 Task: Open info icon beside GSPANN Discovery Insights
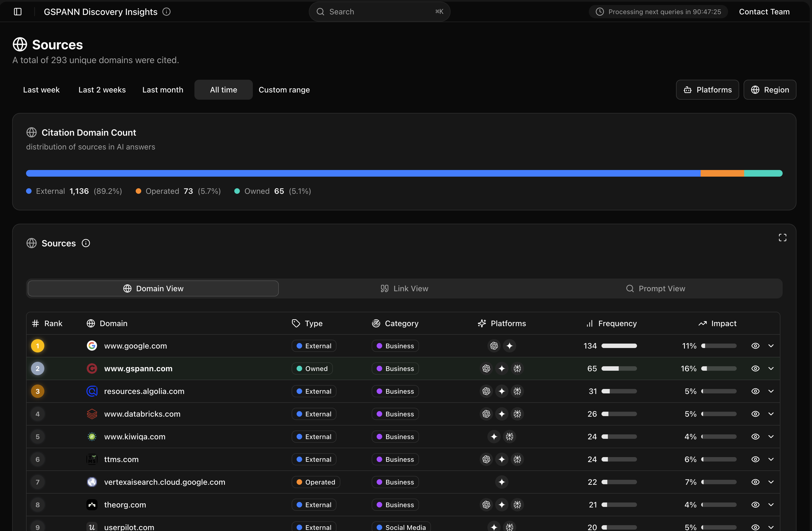(166, 12)
